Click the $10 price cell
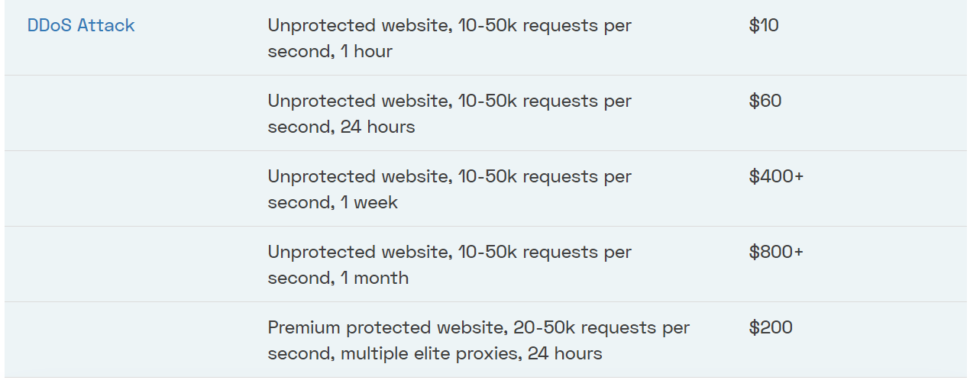Screen dimensions: 970x380 point(763,25)
